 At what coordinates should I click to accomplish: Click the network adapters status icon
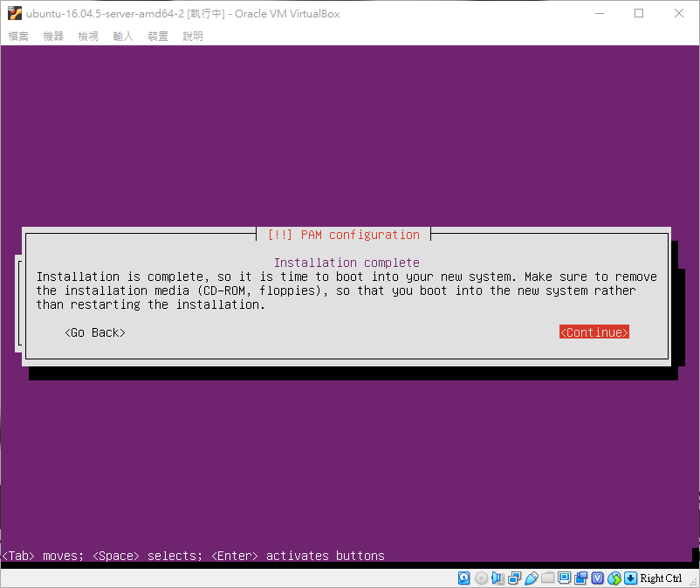[514, 578]
